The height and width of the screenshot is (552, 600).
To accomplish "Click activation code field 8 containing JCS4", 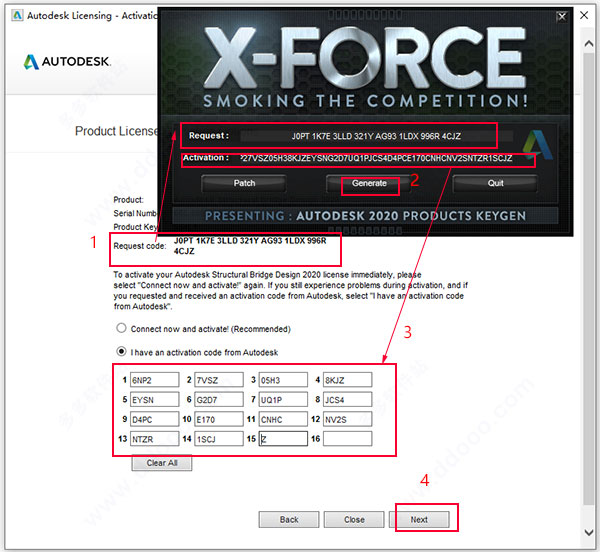I will (x=347, y=399).
